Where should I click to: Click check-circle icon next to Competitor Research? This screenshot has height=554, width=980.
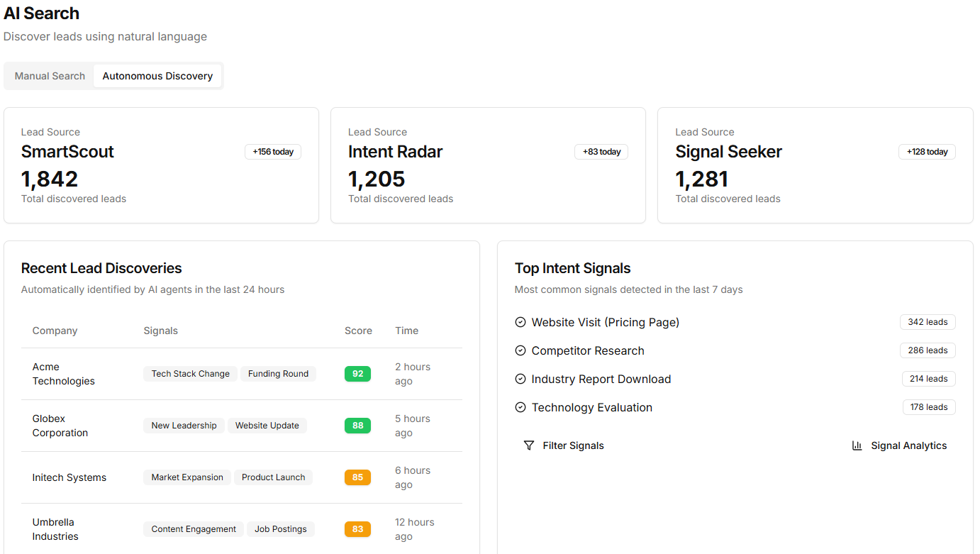tap(520, 350)
